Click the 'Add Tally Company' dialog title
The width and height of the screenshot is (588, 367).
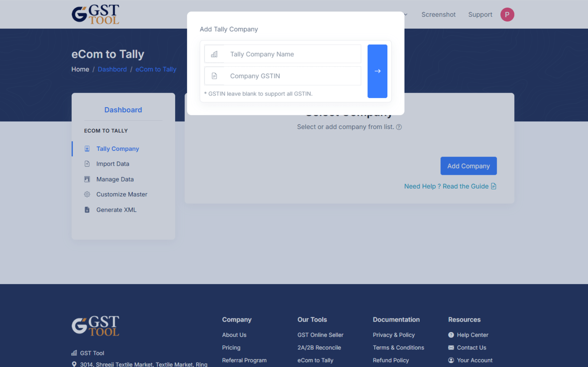tap(229, 29)
